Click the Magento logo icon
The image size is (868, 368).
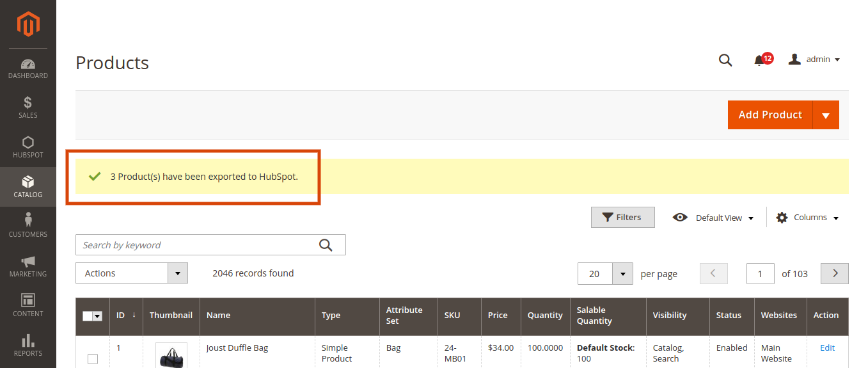tap(28, 24)
